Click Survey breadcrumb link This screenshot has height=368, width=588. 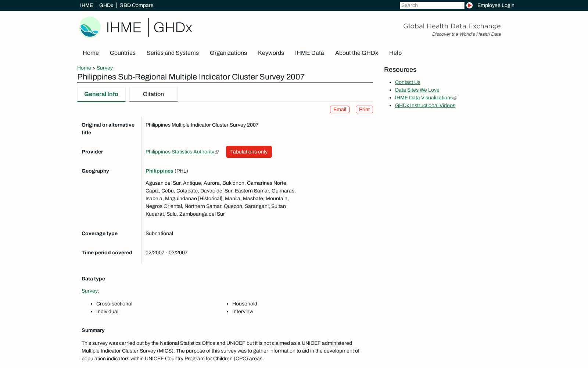pos(105,68)
